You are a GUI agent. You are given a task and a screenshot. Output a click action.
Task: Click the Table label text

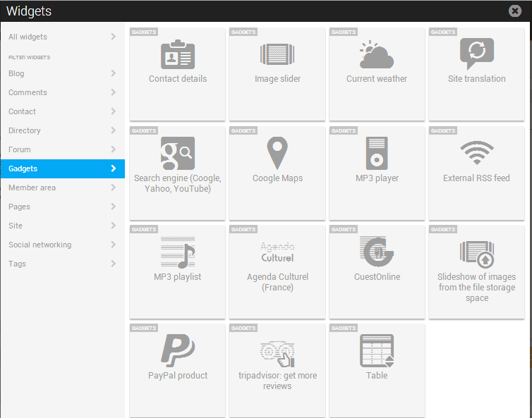tap(377, 375)
